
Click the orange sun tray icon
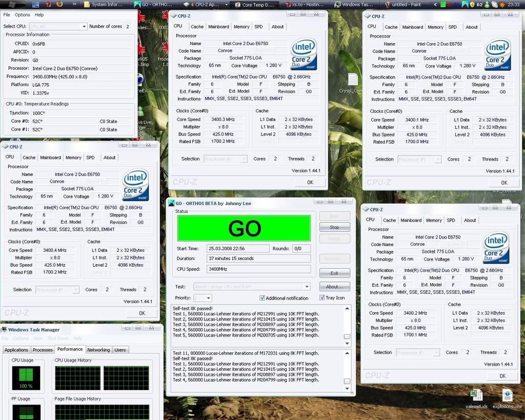(502, 4)
